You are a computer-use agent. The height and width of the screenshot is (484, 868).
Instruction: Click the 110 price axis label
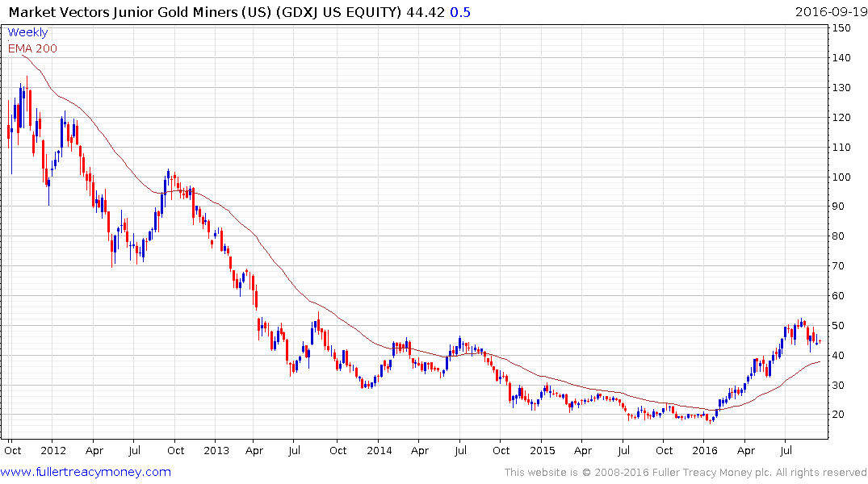tap(841, 147)
